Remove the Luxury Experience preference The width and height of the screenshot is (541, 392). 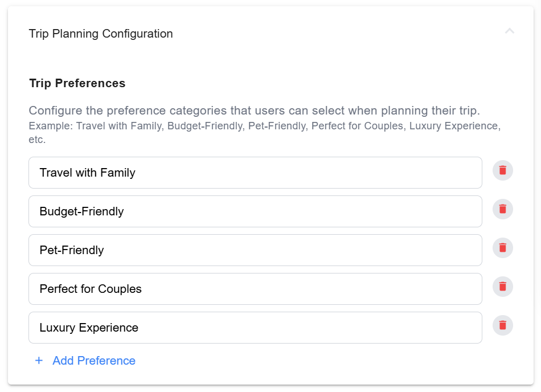(x=502, y=325)
